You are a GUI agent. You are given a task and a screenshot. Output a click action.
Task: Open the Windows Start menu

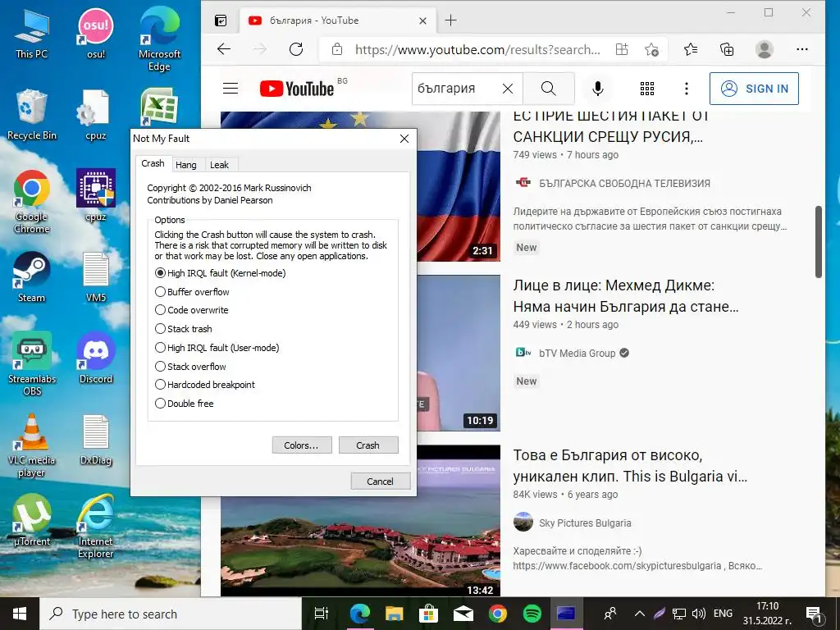pos(20,614)
